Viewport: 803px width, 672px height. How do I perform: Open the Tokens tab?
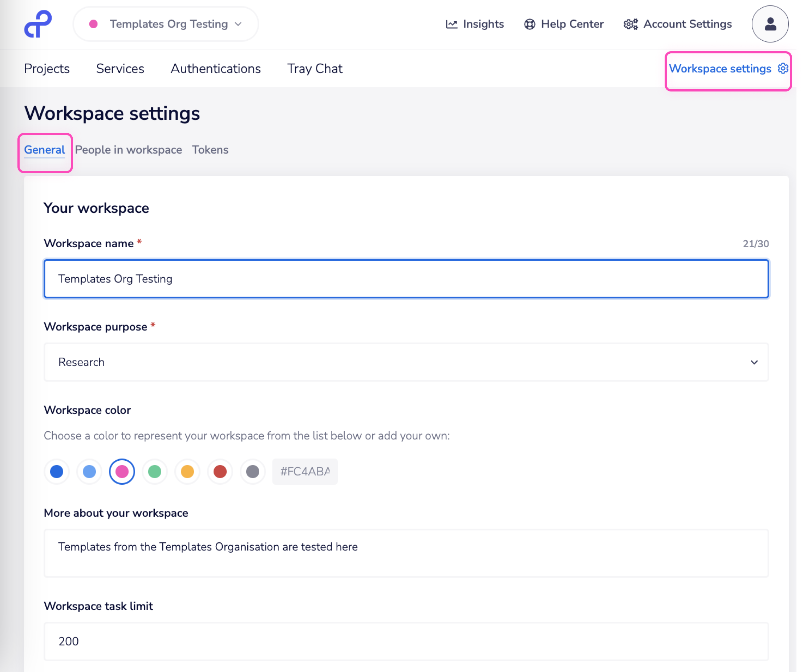click(210, 150)
